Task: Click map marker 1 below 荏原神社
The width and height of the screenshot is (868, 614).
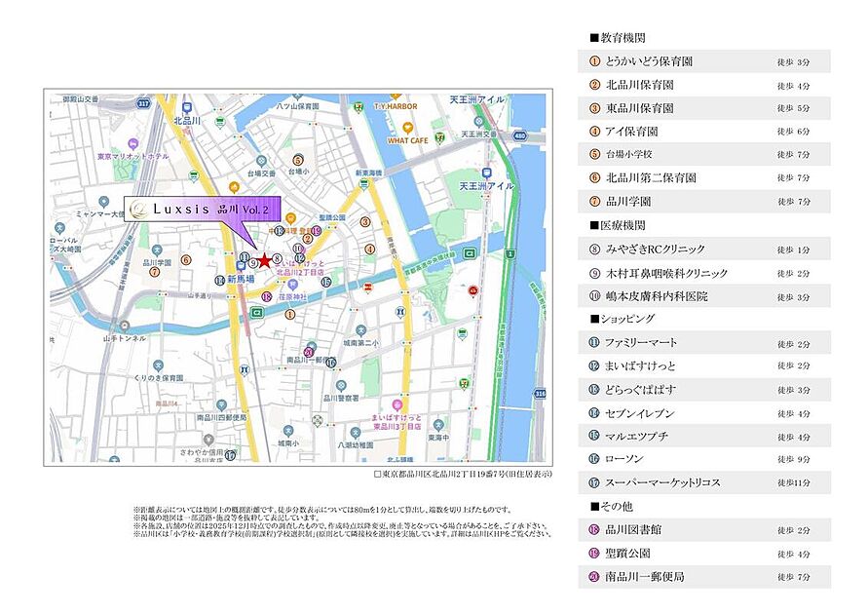Action: pyautogui.click(x=289, y=315)
